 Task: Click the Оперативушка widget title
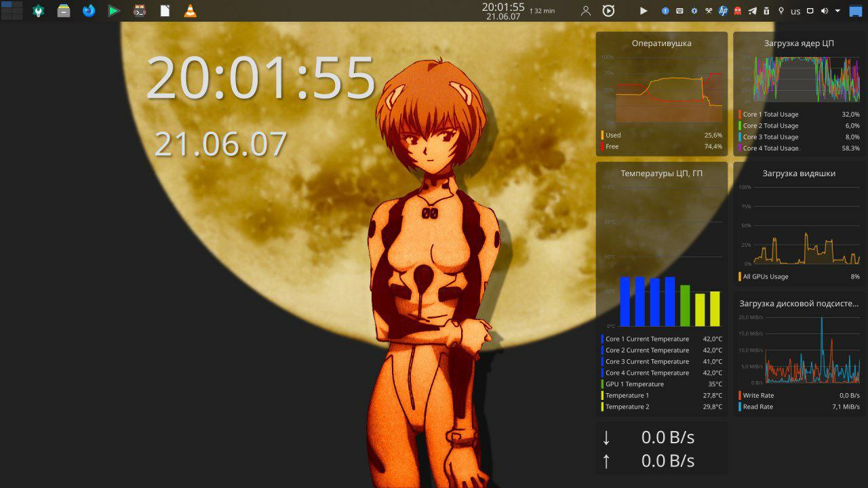point(662,43)
